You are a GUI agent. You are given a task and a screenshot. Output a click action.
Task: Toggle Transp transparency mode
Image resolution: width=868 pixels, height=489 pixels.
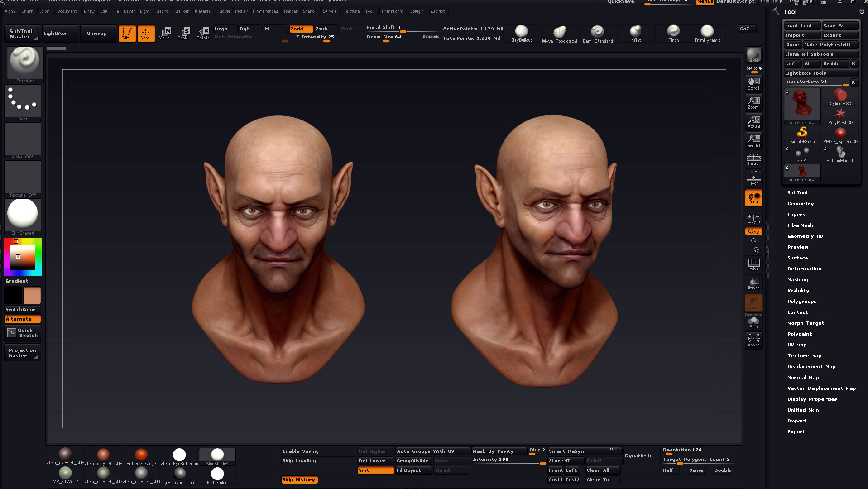753,283
